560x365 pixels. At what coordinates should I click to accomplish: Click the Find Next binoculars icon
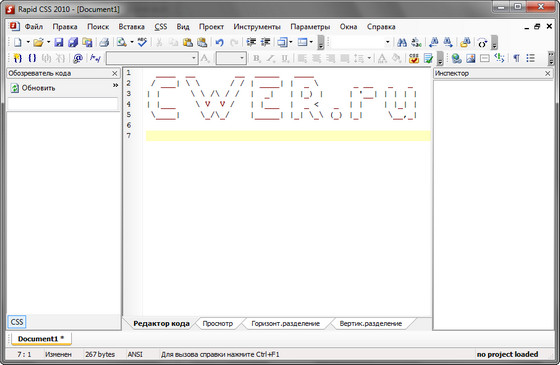(x=448, y=42)
